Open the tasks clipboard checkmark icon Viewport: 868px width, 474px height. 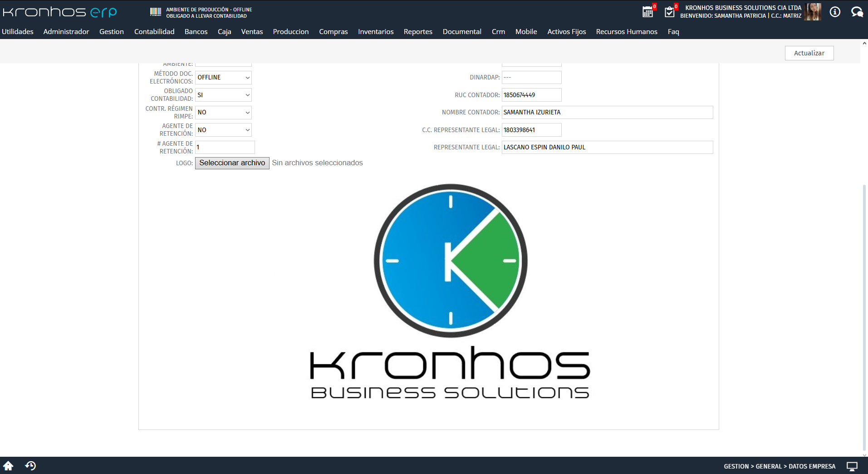coord(669,12)
